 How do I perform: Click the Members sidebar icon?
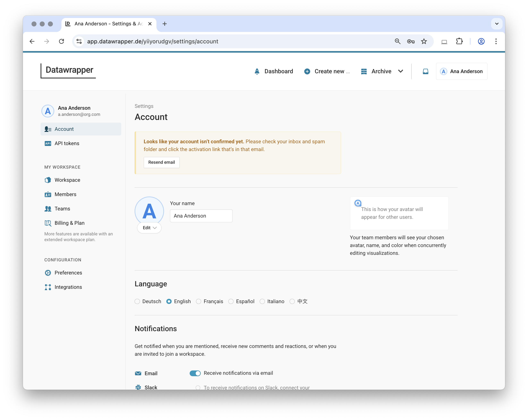(48, 194)
